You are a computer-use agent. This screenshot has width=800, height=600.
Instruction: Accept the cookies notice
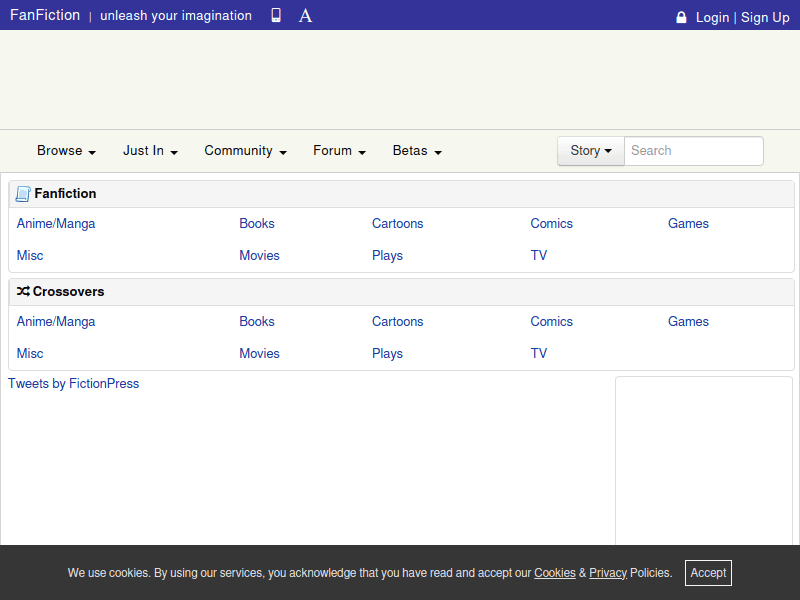point(708,573)
